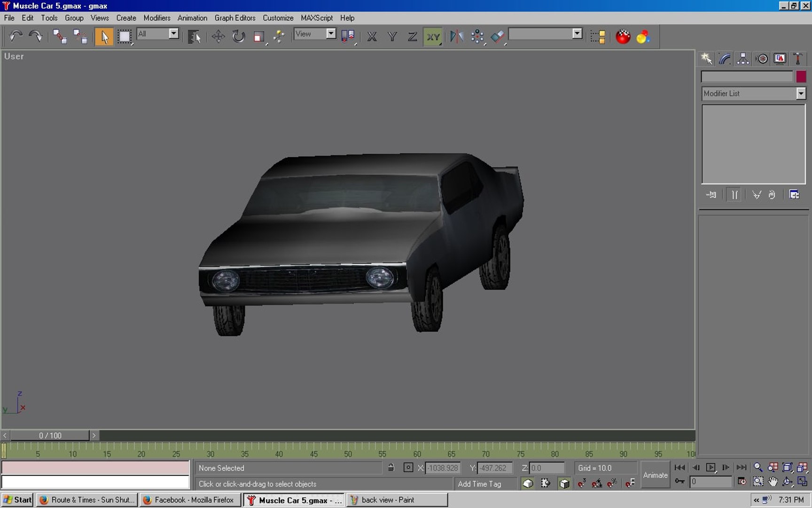
Task: Open the Modifiers menu
Action: point(157,18)
